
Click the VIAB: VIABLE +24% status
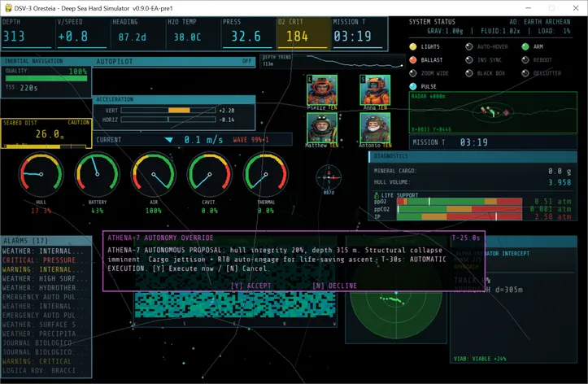point(480,359)
